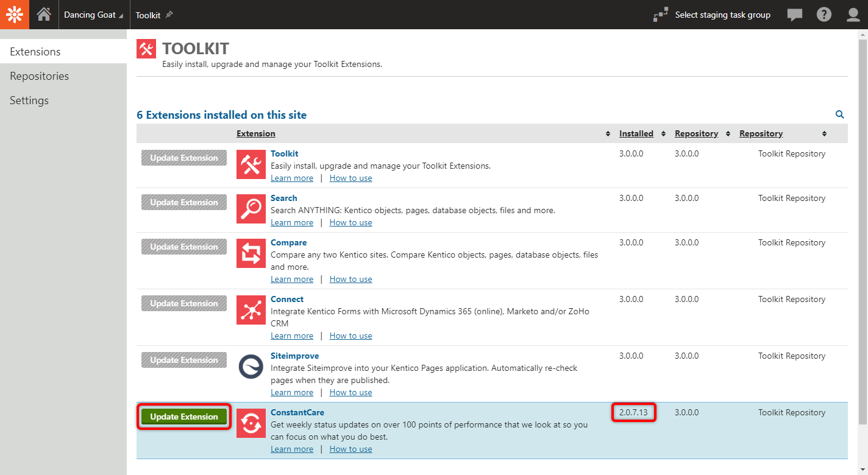Image resolution: width=868 pixels, height=475 pixels.
Task: Click Update Extension for Siteimprove
Action: [184, 360]
